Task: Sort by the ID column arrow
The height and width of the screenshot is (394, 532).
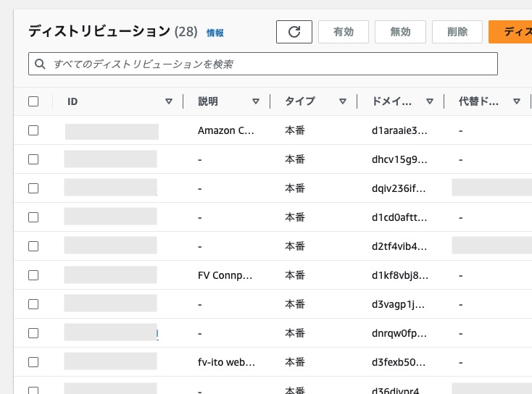Action: coord(169,101)
